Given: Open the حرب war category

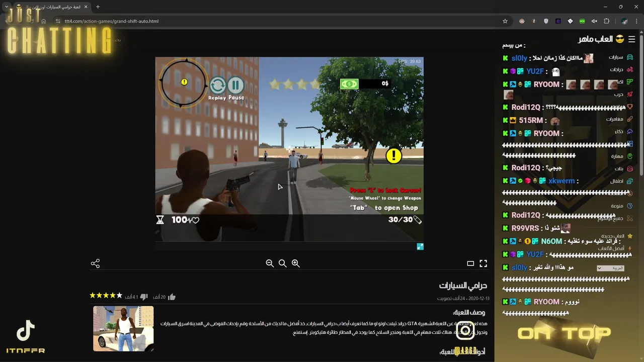Looking at the screenshot, I should point(623,94).
